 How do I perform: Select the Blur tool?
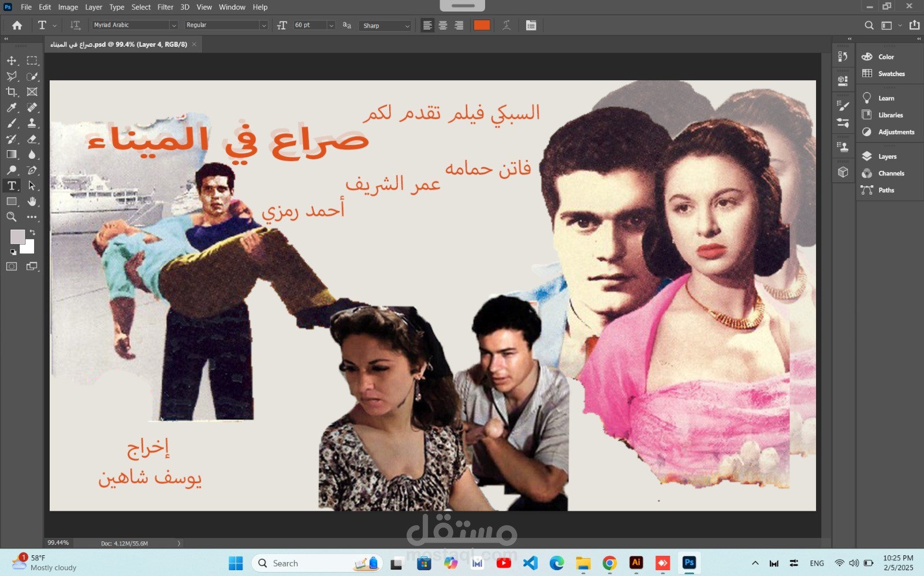32,155
